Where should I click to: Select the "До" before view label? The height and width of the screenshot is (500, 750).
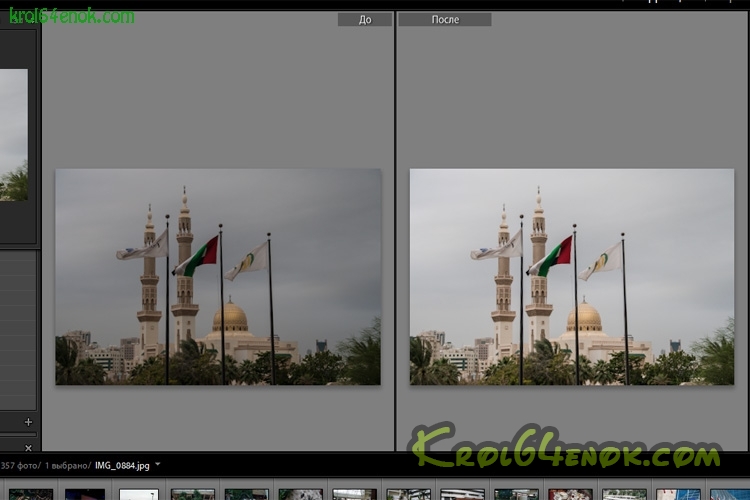point(365,20)
